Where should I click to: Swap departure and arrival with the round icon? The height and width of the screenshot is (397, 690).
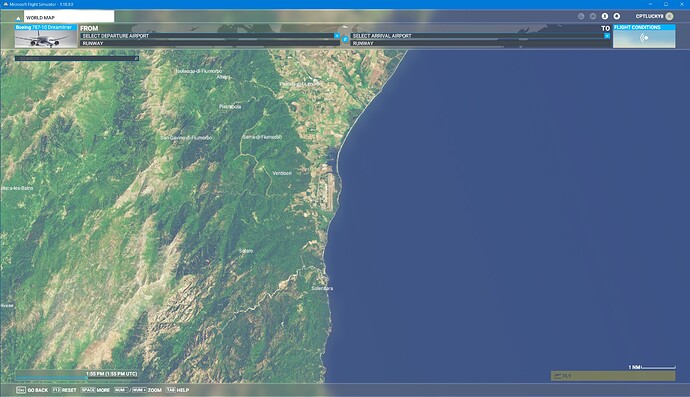click(x=345, y=39)
